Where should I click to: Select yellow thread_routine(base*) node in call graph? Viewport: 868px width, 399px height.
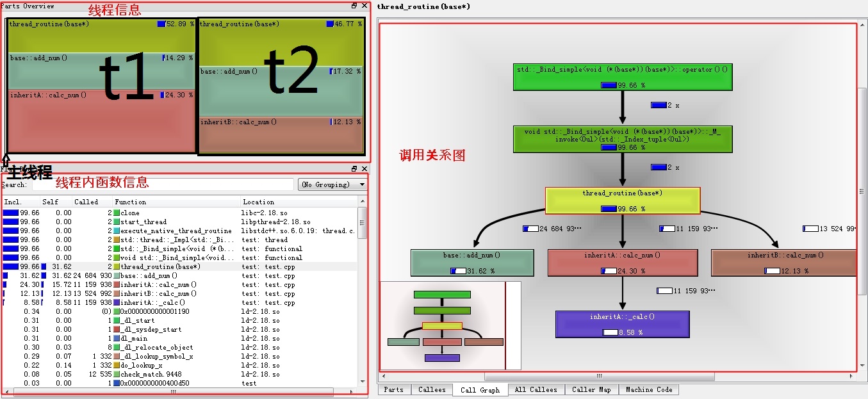(x=623, y=200)
